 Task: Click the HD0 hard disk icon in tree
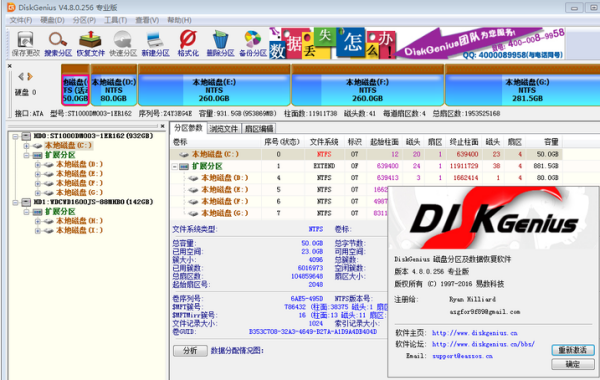tap(26, 136)
